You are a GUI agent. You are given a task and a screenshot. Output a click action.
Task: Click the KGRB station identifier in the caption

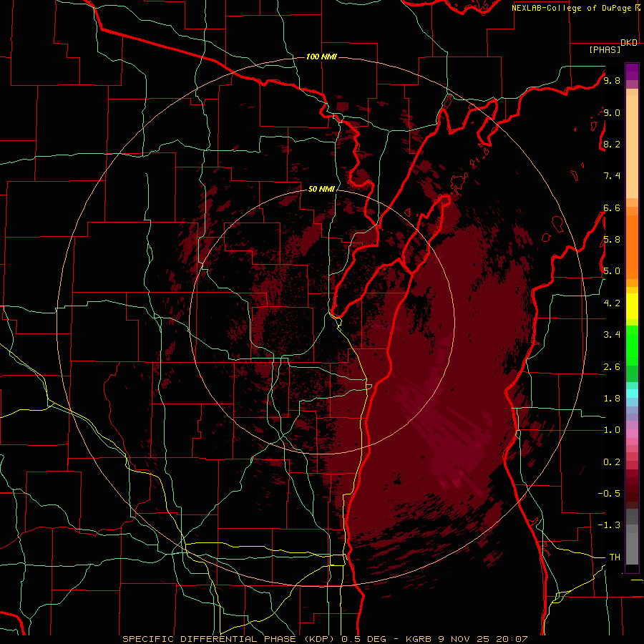[419, 639]
